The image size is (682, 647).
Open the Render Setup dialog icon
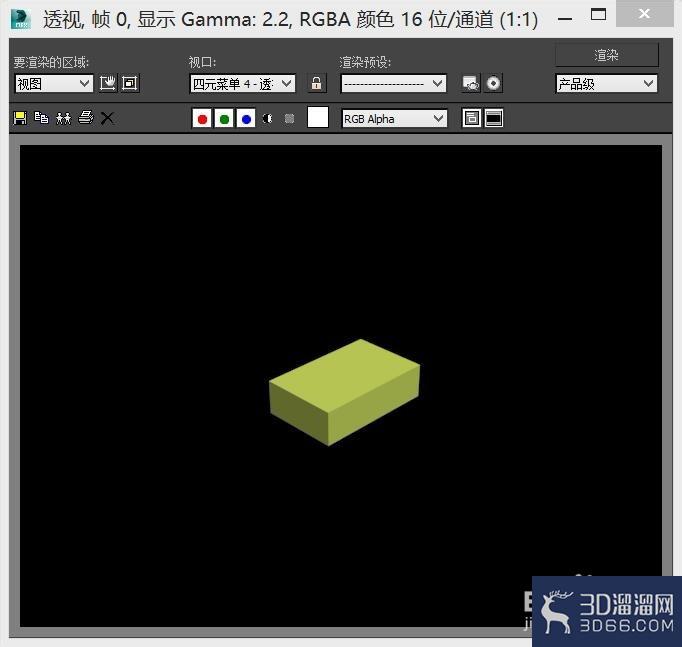pos(471,83)
